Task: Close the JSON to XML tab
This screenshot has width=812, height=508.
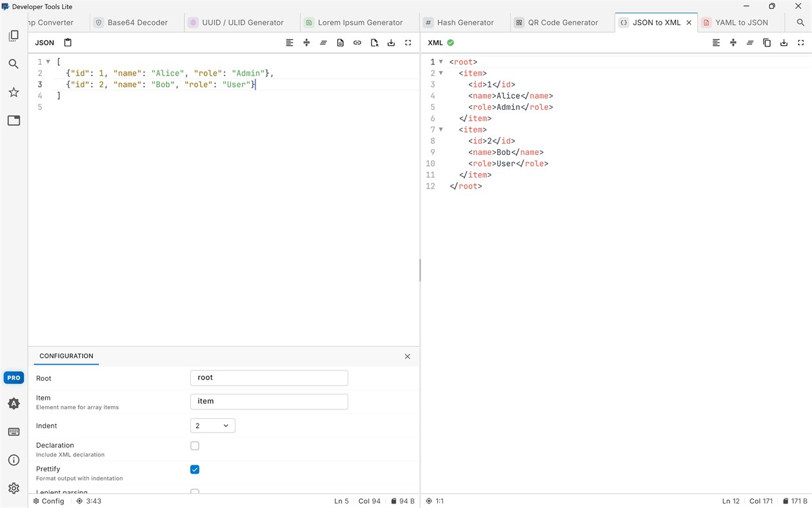Action: 689,22
